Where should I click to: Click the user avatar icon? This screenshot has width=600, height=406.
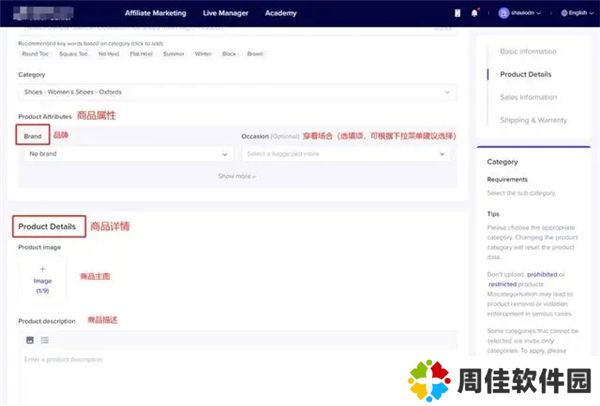pos(503,13)
